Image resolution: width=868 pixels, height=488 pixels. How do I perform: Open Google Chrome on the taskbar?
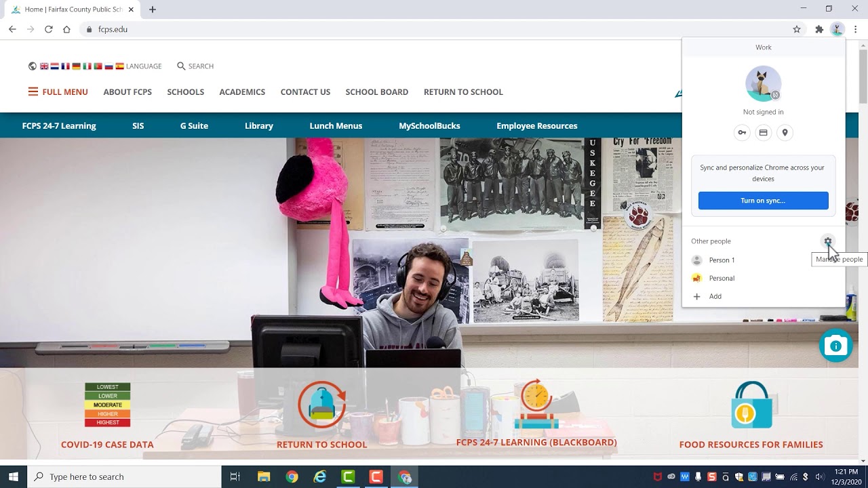pyautogui.click(x=292, y=476)
